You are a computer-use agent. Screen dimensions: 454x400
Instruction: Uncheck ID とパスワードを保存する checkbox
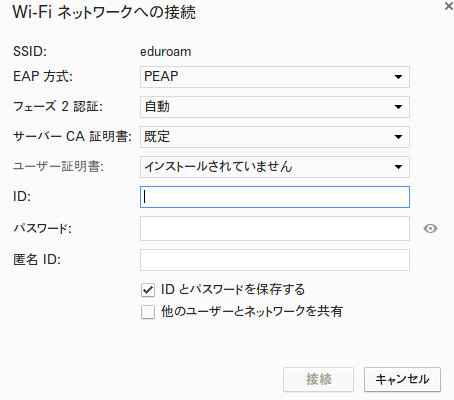(148, 290)
